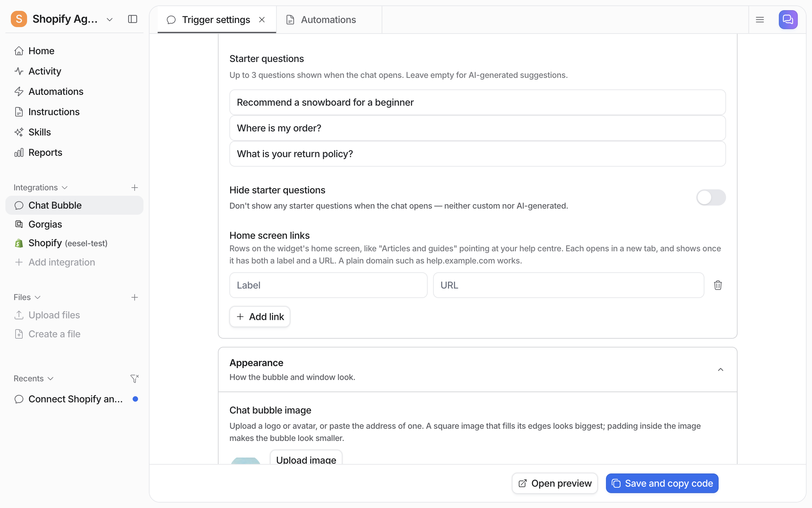The height and width of the screenshot is (508, 812).
Task: Collapse the sidebar with the panel icon
Action: 133,19
